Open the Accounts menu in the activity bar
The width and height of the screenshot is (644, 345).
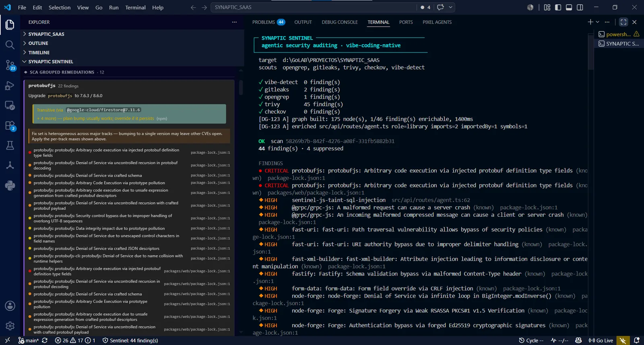10,306
